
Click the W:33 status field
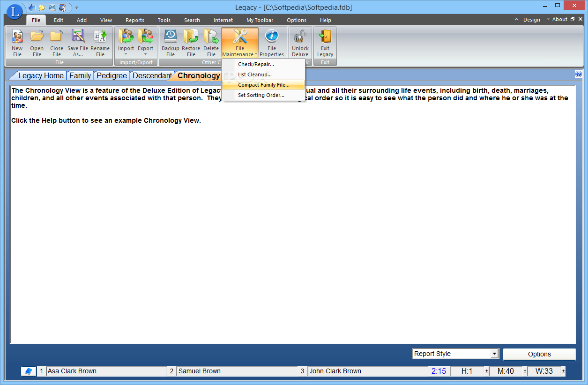544,371
